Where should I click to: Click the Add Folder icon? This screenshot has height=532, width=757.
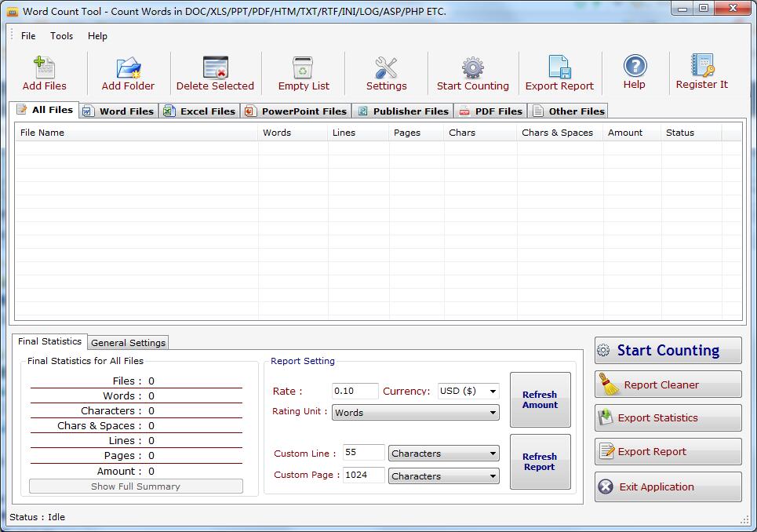click(x=128, y=67)
